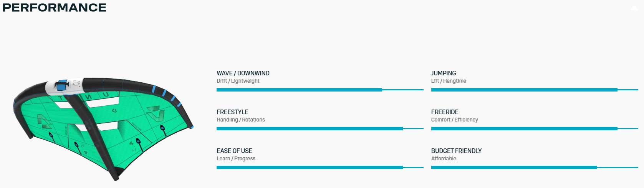Click the Lift / Hangtime subtitle

449,81
